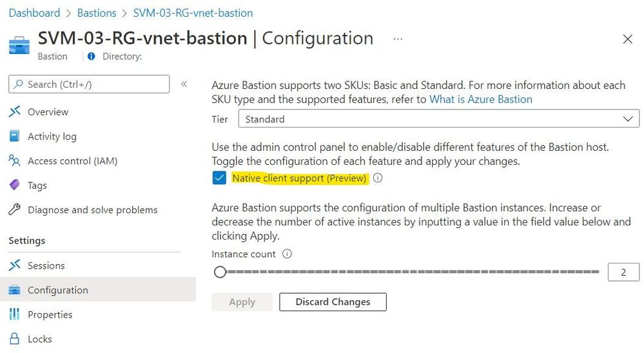This screenshot has height=353, width=644.
Task: Click the Properties bars icon
Action: tap(14, 314)
